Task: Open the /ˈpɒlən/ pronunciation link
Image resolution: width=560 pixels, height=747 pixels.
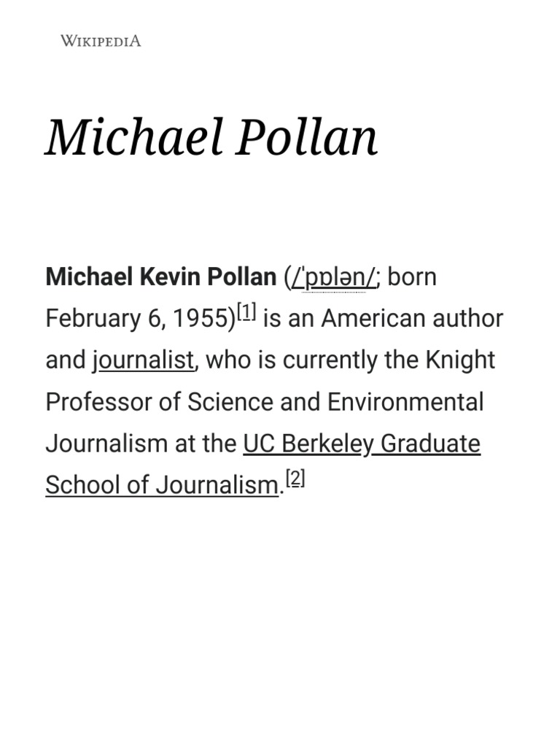Action: pos(333,277)
